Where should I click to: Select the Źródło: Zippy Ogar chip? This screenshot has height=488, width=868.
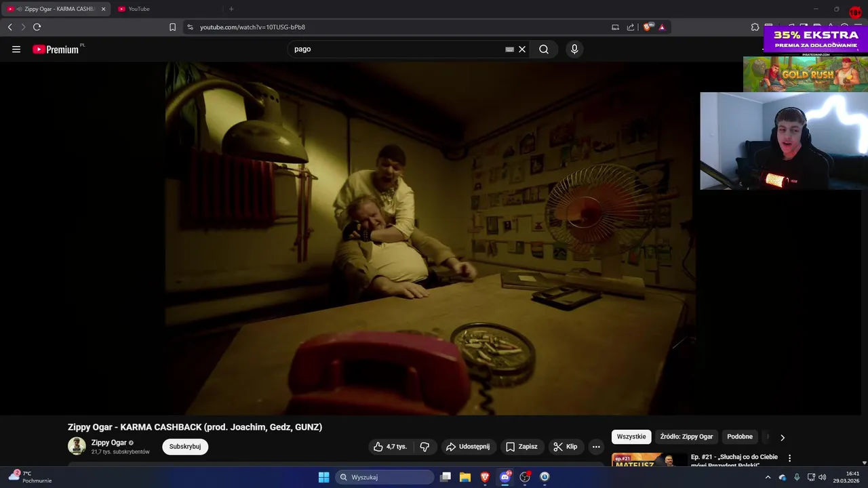coord(686,437)
